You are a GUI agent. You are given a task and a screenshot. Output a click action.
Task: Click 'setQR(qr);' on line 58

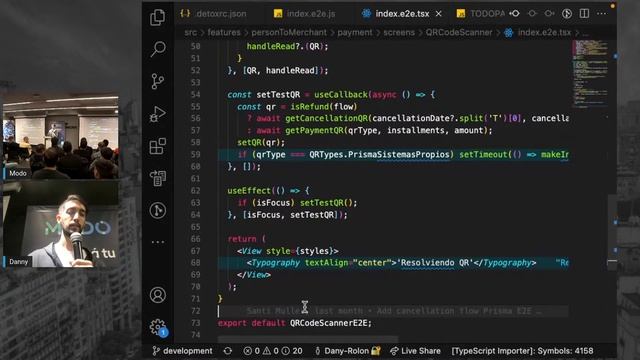pyautogui.click(x=261, y=142)
